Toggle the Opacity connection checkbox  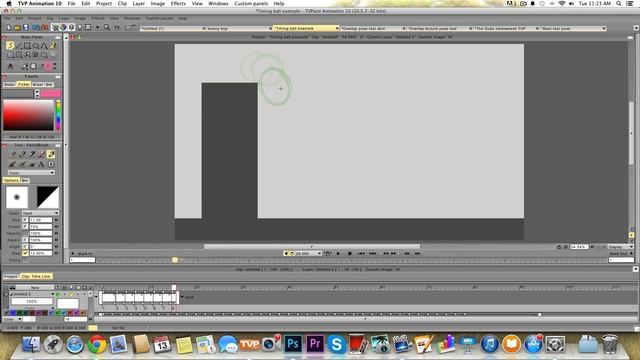(x=25, y=233)
